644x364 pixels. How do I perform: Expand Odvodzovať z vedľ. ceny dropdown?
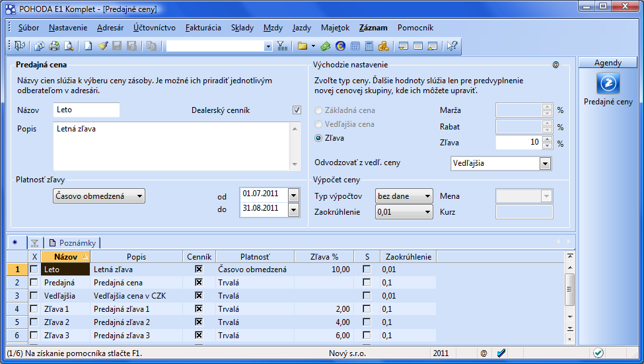545,164
